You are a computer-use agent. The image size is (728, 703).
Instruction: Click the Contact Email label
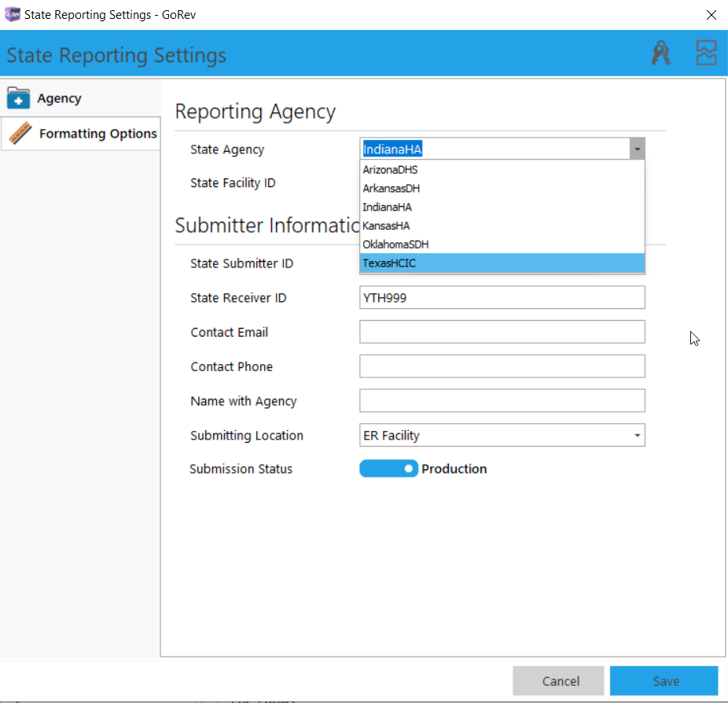(x=229, y=332)
